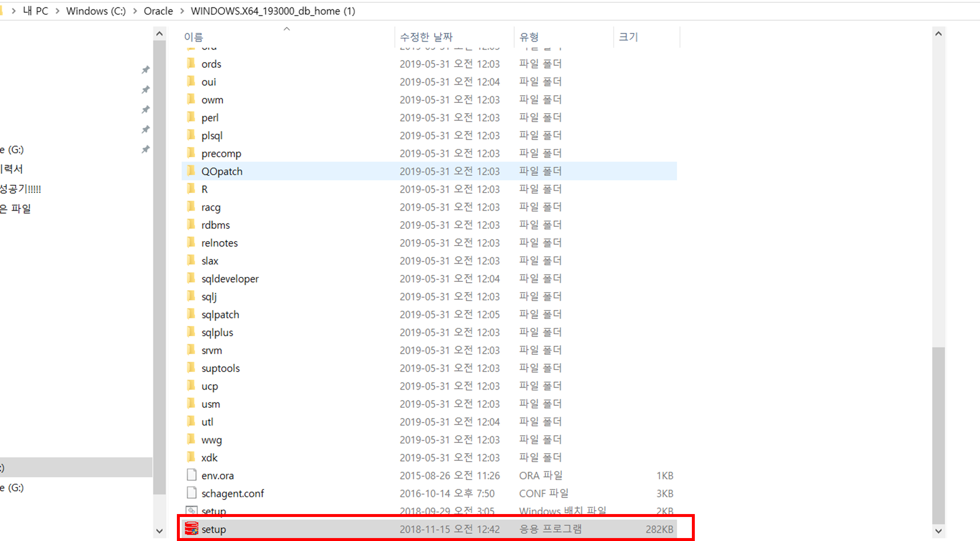Click navigation pane scroll-up arrow
Viewport: 980px width, 541px height.
(x=159, y=34)
